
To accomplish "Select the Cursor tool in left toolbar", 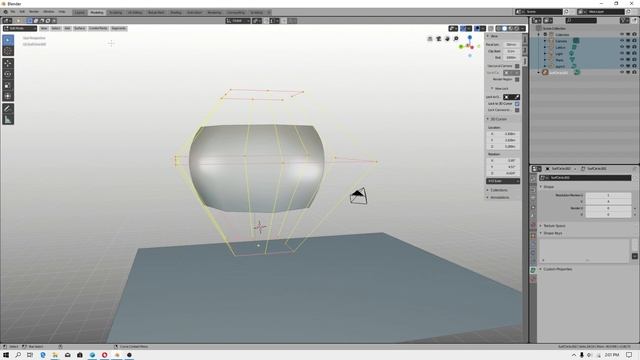I will click(8, 51).
